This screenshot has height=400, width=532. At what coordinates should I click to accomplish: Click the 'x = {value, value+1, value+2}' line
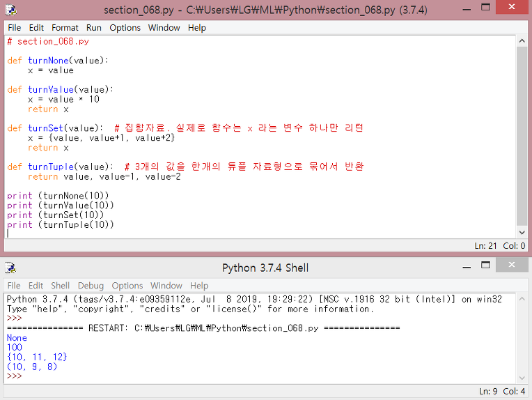point(101,138)
